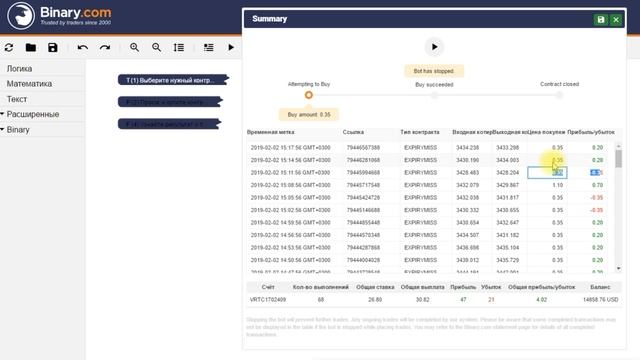Select the second collapsed block in workspace
Viewport: 640px width, 360px height.
pyautogui.click(x=170, y=102)
